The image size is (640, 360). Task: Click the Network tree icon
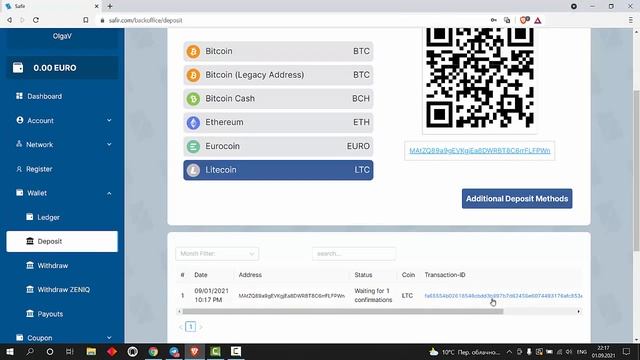19,144
